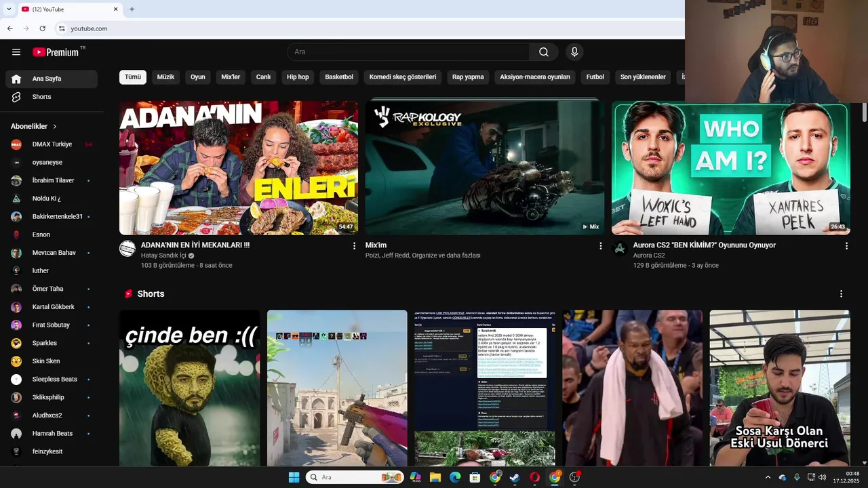Select the Hip hop filter chip
The height and width of the screenshot is (488, 868).
[298, 77]
